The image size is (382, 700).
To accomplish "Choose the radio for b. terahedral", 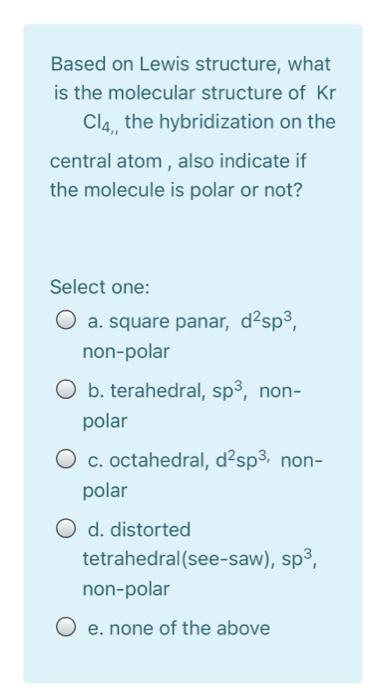I will 65,391.
